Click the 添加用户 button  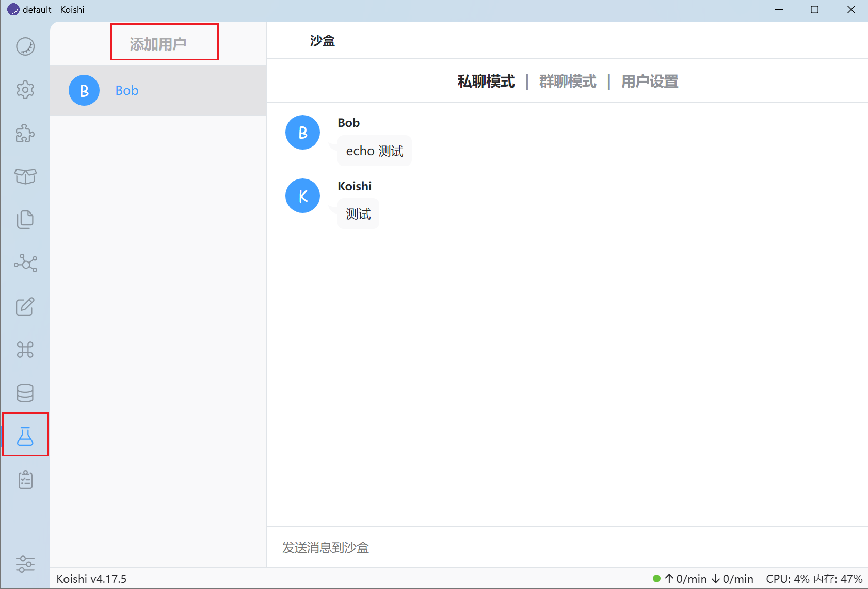coord(158,44)
